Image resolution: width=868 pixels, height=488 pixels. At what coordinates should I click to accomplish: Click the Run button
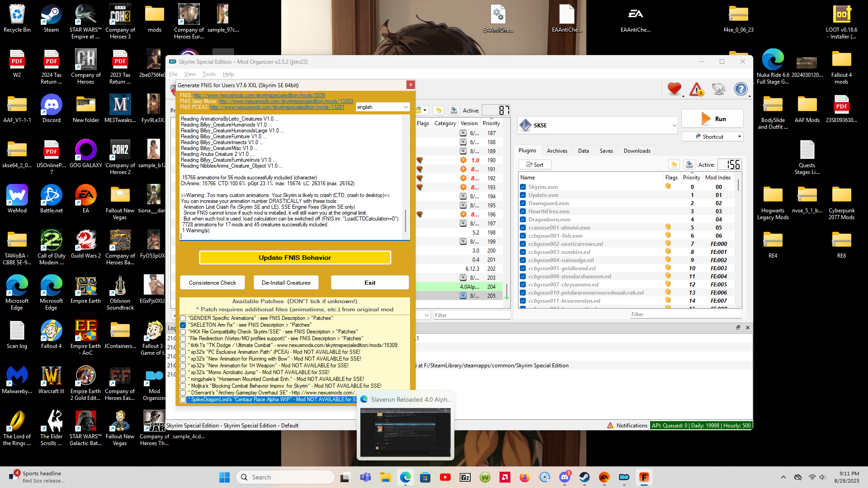(712, 119)
